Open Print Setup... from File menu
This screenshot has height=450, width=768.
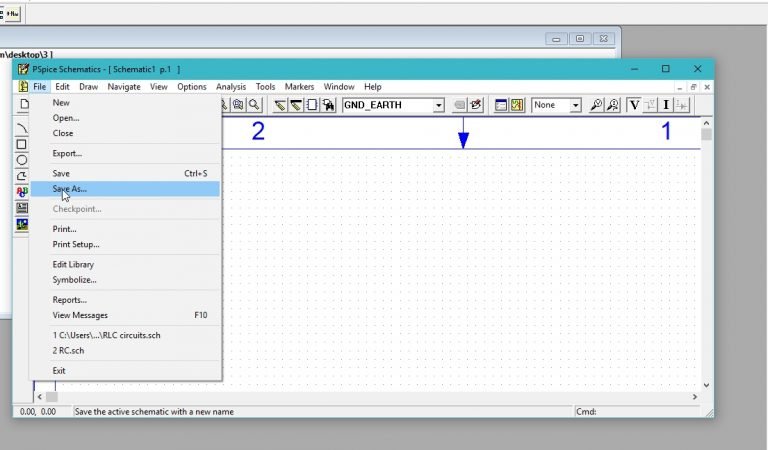76,244
